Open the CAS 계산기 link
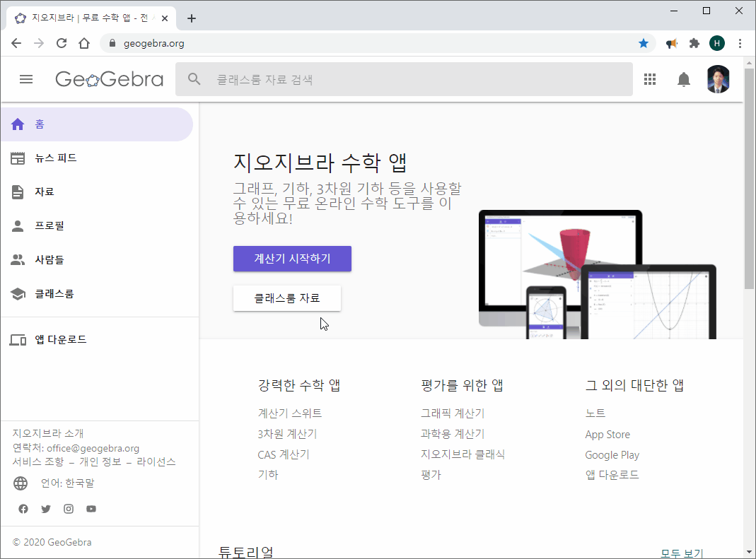756x559 pixels. [284, 455]
